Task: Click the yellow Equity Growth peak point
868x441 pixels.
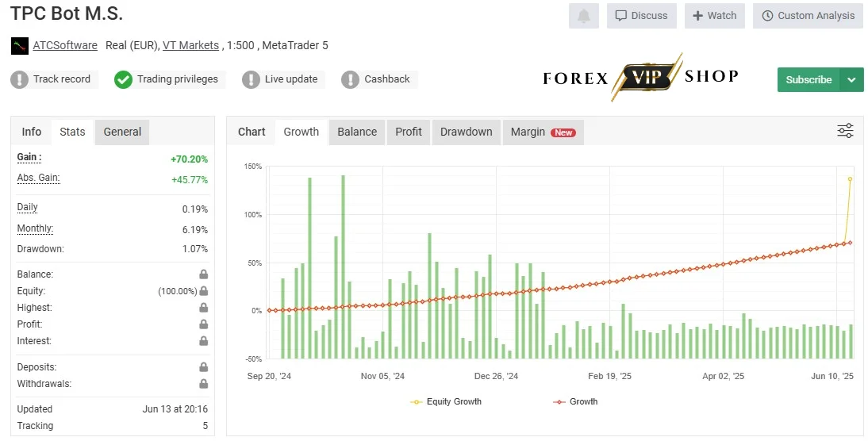Action: coord(851,179)
